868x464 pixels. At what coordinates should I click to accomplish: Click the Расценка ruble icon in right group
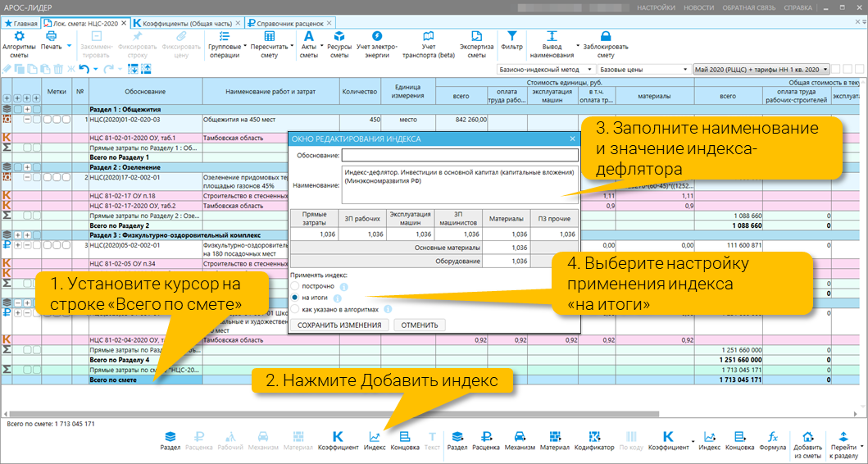coord(486,437)
